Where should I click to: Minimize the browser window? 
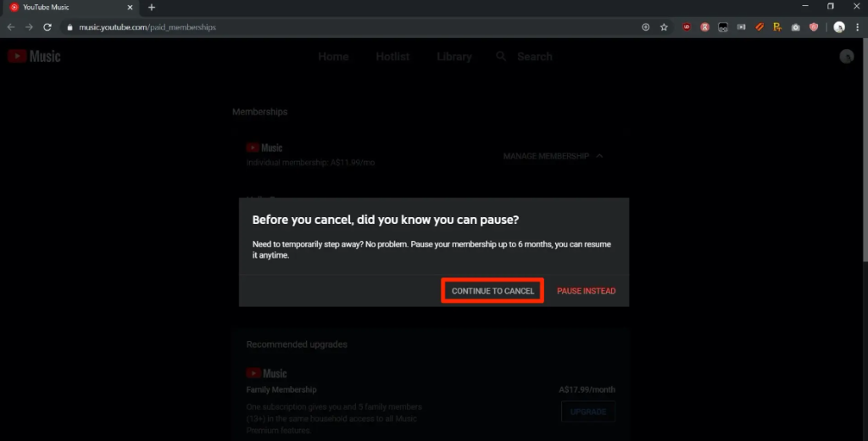point(805,6)
